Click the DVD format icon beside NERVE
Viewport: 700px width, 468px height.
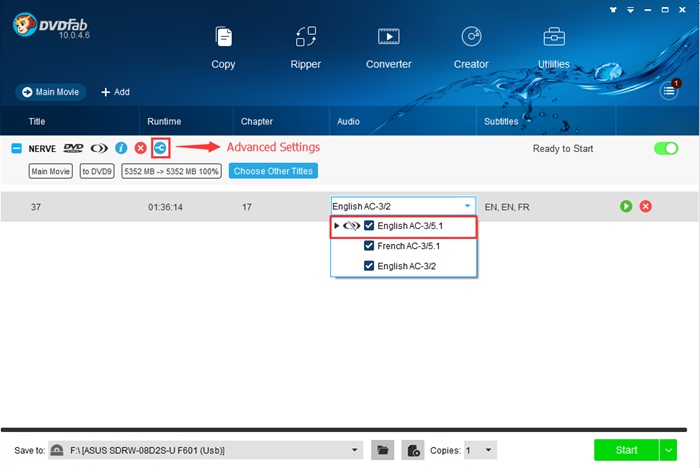[73, 148]
